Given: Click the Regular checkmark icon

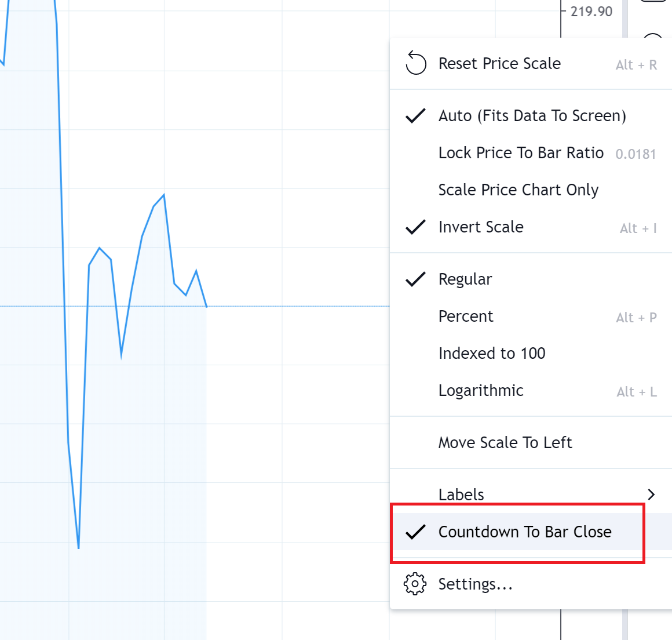Looking at the screenshot, I should (x=415, y=279).
